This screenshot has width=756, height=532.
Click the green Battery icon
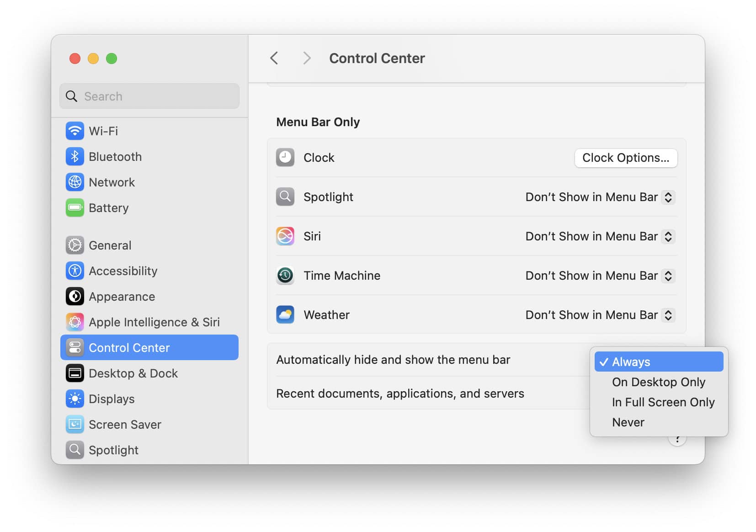point(75,207)
